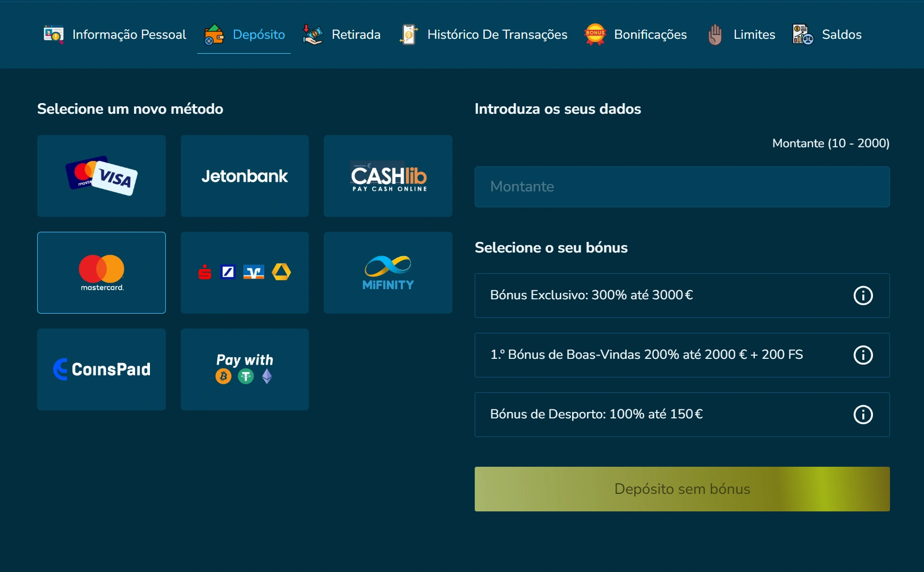Select CoinsPaid for crypto deposit
The image size is (924, 572).
point(101,369)
